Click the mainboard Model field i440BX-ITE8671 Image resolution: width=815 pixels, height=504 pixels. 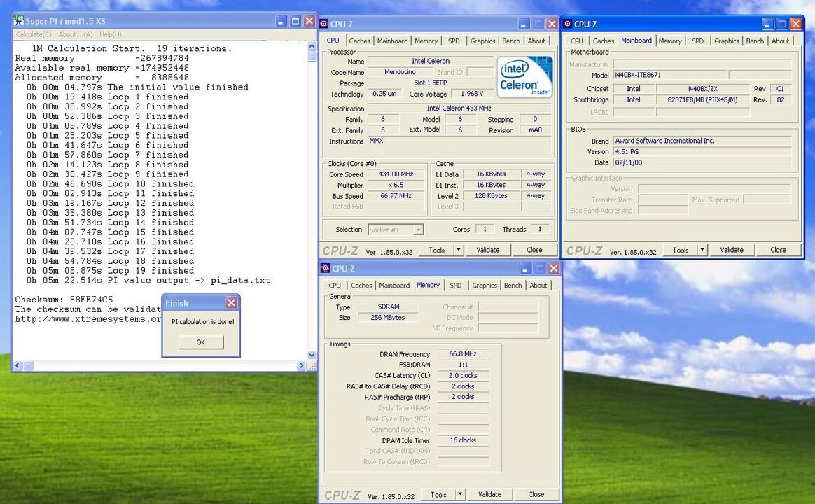coord(670,75)
